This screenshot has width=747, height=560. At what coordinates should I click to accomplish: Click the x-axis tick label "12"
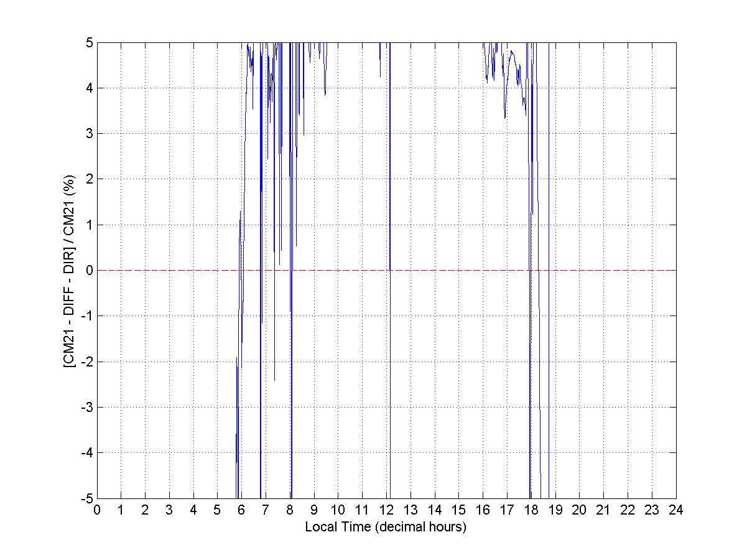click(x=386, y=510)
